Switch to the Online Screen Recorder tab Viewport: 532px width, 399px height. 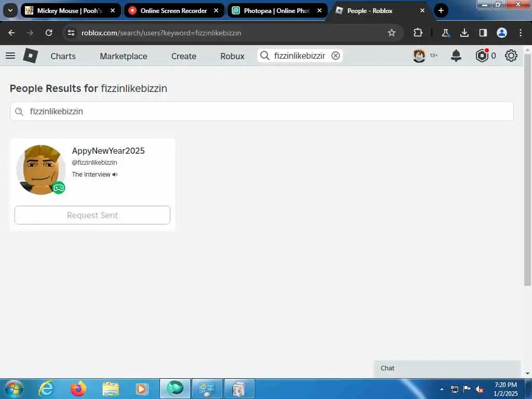[x=173, y=10]
